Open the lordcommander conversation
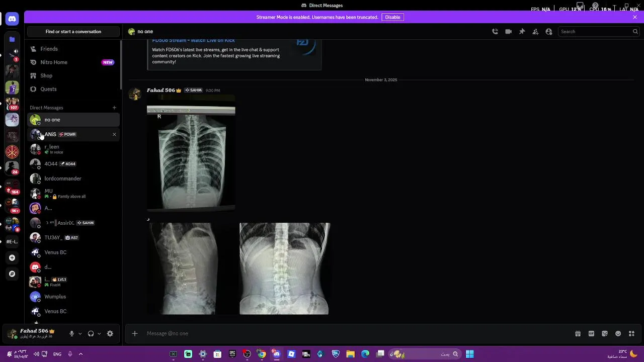 click(73, 178)
